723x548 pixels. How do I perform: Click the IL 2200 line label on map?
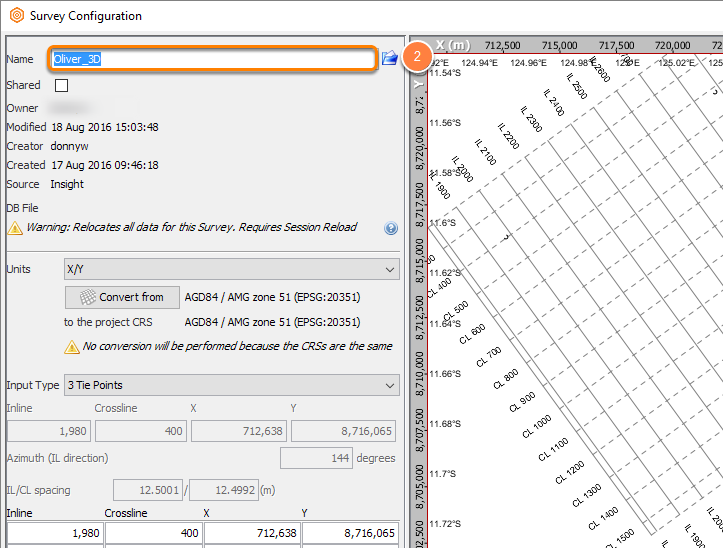pos(509,136)
